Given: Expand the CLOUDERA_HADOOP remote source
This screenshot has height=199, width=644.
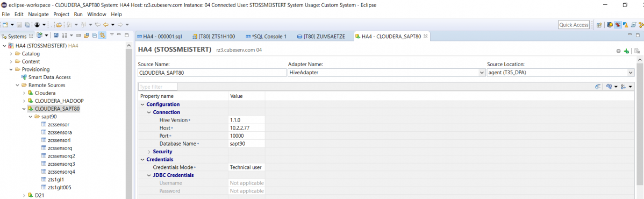Looking at the screenshot, I should click(24, 101).
